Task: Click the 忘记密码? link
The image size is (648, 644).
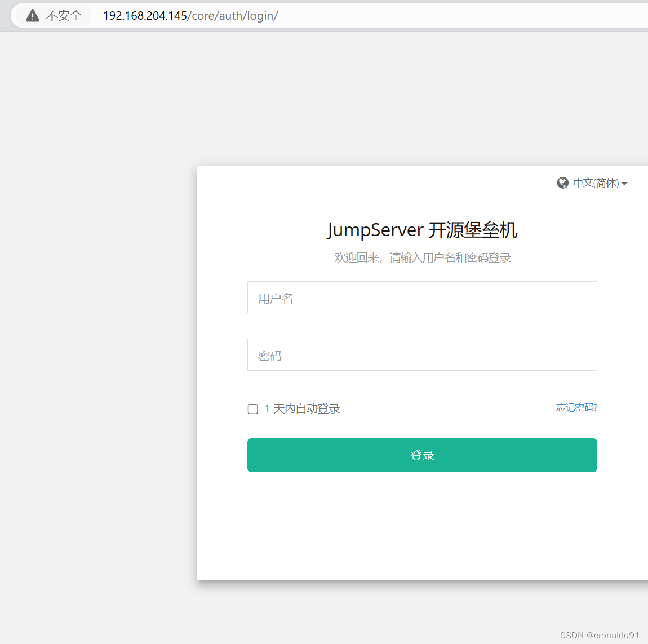Action: pos(576,407)
